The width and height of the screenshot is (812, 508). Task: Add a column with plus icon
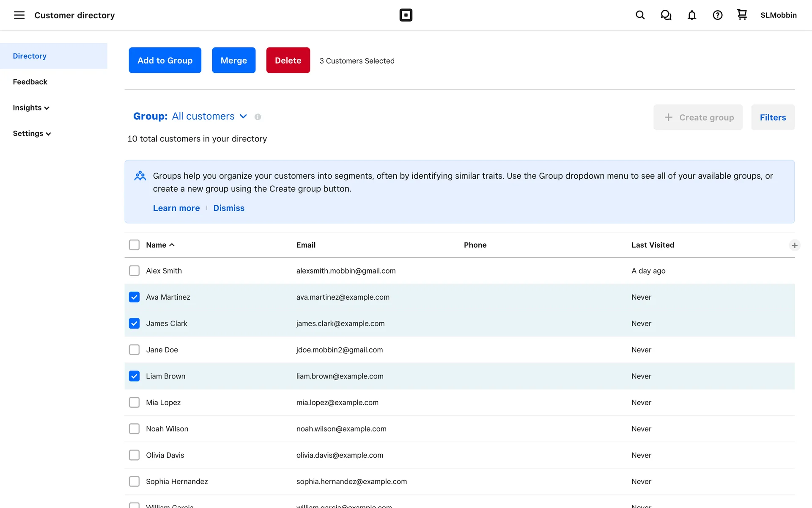(794, 245)
